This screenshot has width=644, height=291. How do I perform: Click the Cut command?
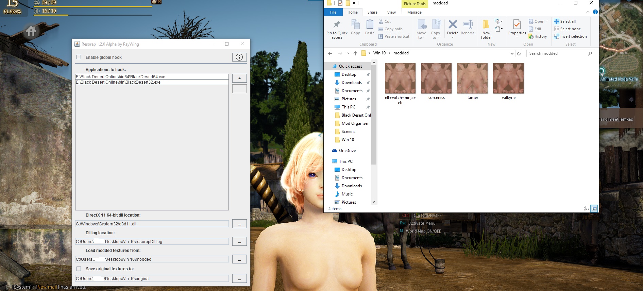pos(385,21)
